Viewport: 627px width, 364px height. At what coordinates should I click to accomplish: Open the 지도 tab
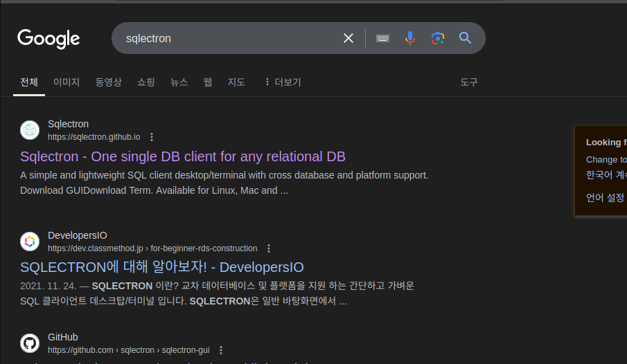(x=236, y=82)
